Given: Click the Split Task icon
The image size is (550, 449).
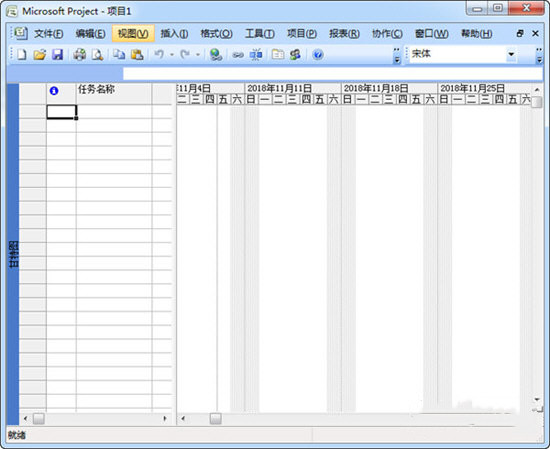Looking at the screenshot, I should 256,54.
